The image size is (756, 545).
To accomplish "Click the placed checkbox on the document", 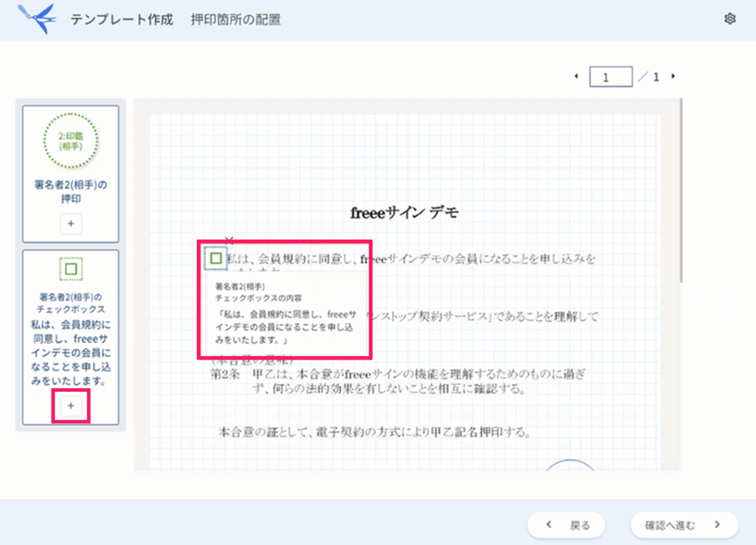I will click(216, 258).
